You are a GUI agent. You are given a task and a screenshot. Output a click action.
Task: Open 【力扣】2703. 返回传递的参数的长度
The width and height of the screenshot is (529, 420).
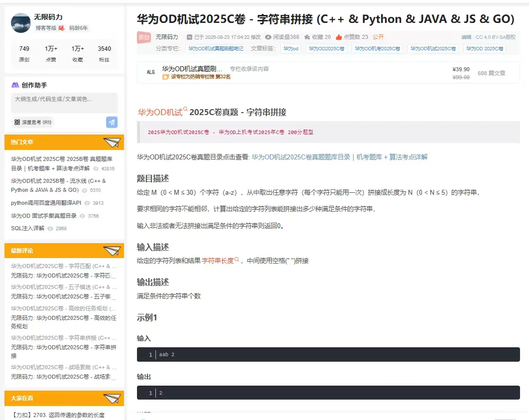[x=59, y=415]
